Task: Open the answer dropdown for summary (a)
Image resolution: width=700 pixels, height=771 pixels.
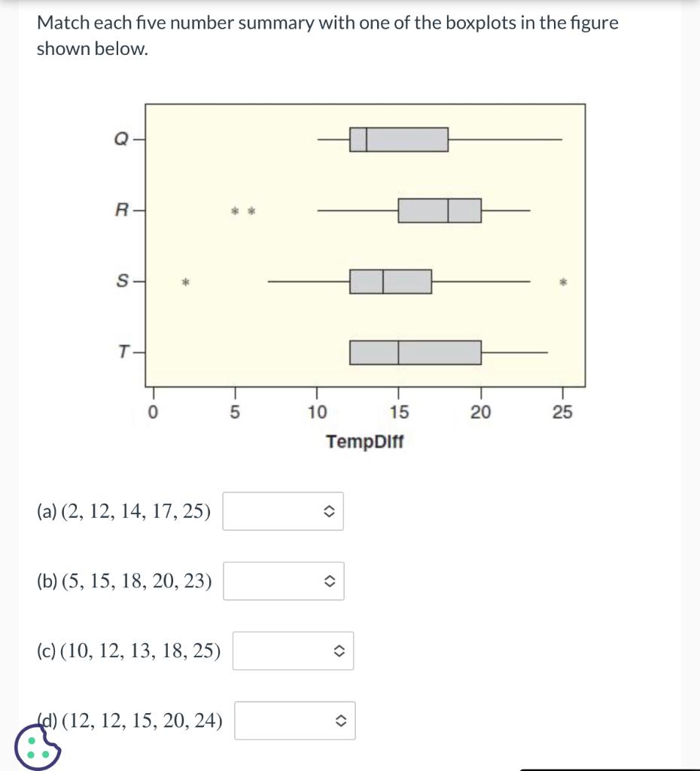Action: click(283, 510)
